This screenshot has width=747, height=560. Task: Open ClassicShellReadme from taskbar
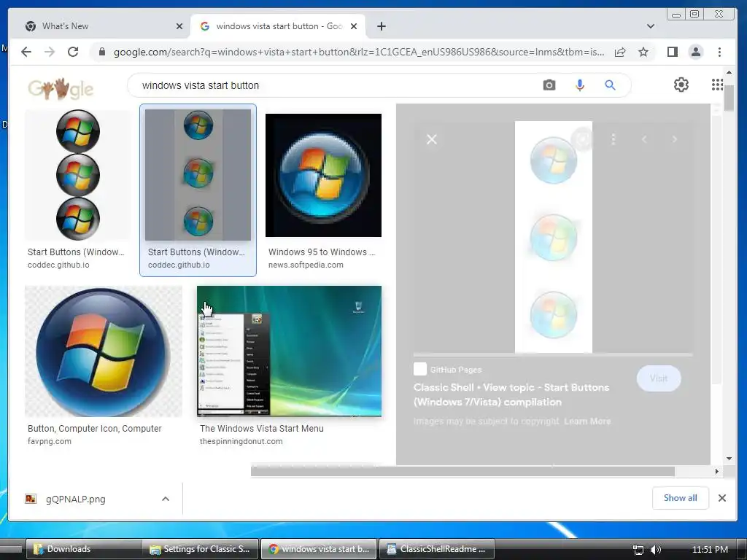(437, 549)
